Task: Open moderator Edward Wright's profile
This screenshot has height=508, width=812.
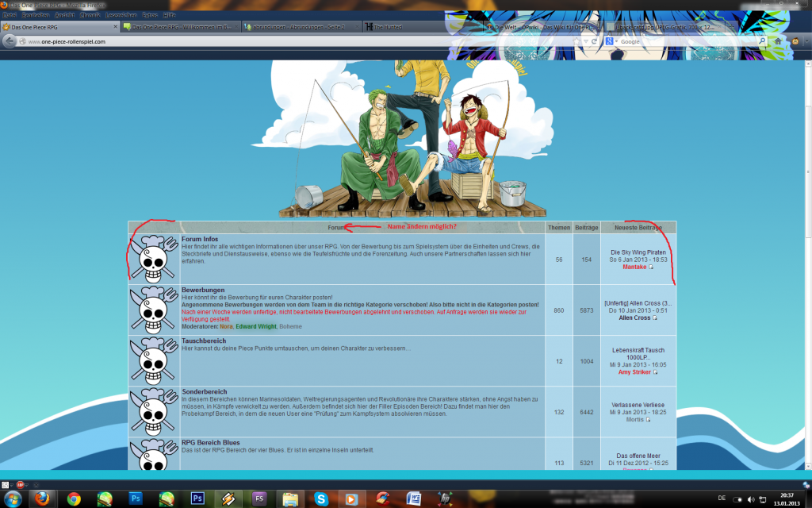Action: tap(256, 326)
